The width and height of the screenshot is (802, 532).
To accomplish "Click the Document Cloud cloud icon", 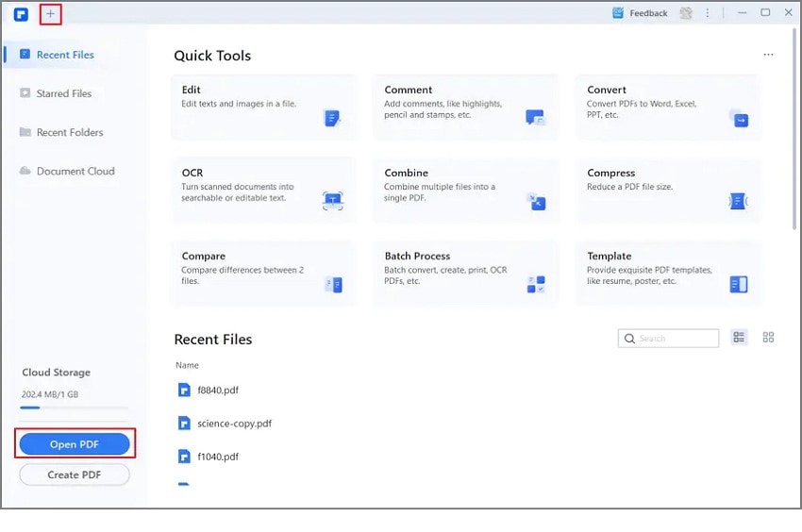I will click(x=25, y=171).
